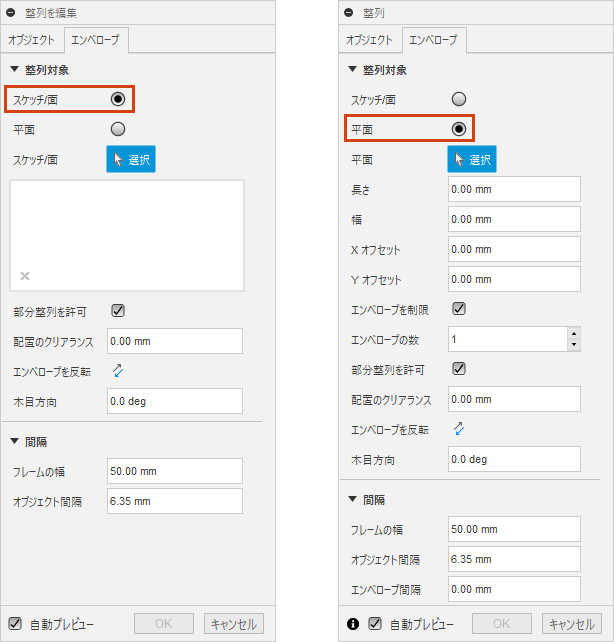614x642 pixels.
Task: Open オブジェクト tab in 整列 dialog
Action: [x=370, y=40]
